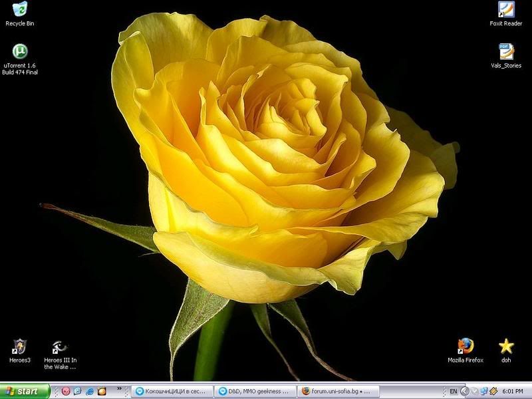This screenshot has width=532, height=399.
Task: Select the doh star icon
Action: [506, 346]
